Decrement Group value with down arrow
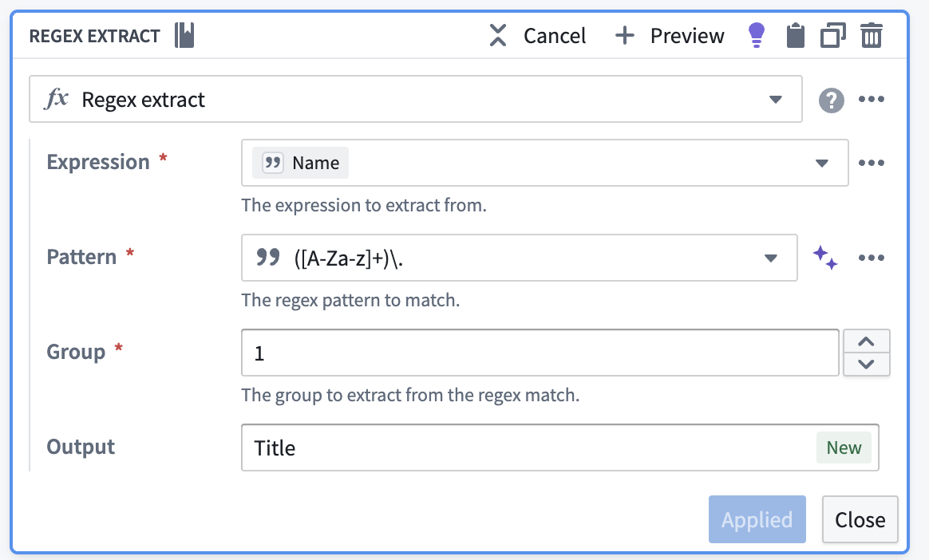The width and height of the screenshot is (929, 560). 866,364
